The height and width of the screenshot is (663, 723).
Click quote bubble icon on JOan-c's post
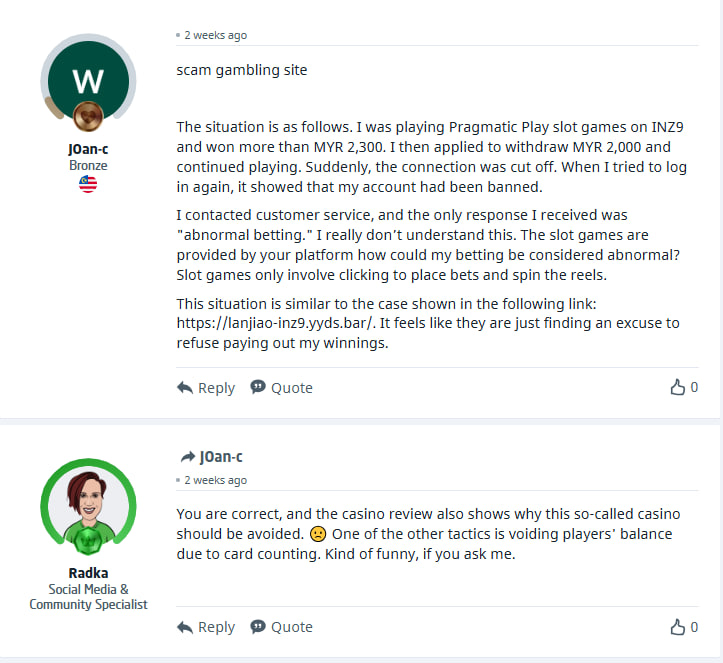(258, 388)
